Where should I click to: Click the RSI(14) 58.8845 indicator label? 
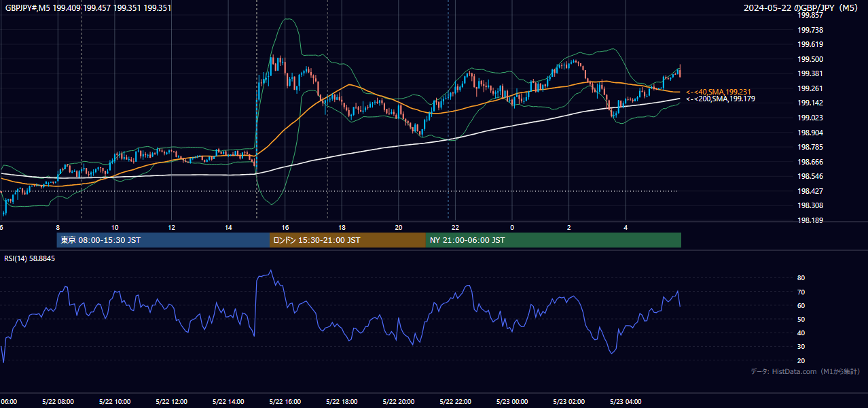click(30, 258)
